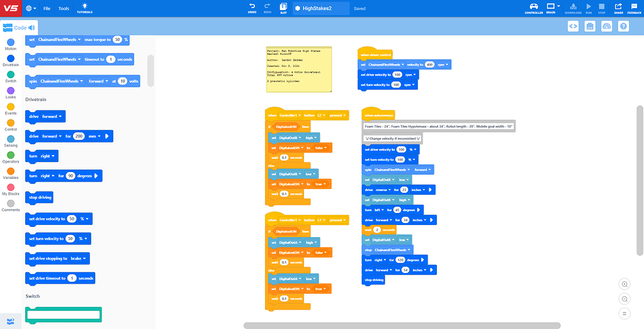This screenshot has width=644, height=329.
Task: Click the HighStakes2 project name button
Action: [320, 9]
